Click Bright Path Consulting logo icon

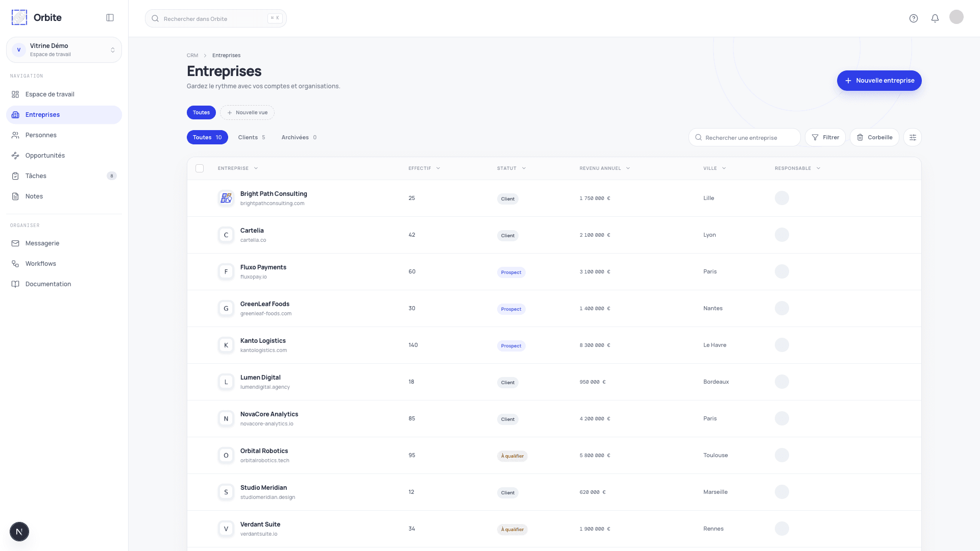click(226, 198)
